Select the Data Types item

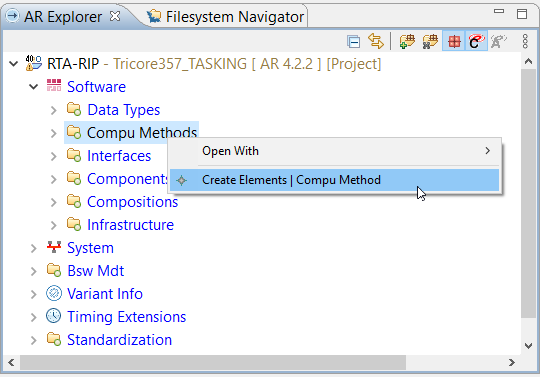[124, 110]
